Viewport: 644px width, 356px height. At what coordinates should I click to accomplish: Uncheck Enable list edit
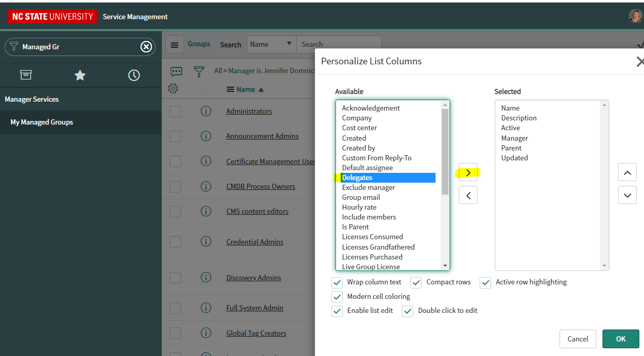click(x=338, y=311)
